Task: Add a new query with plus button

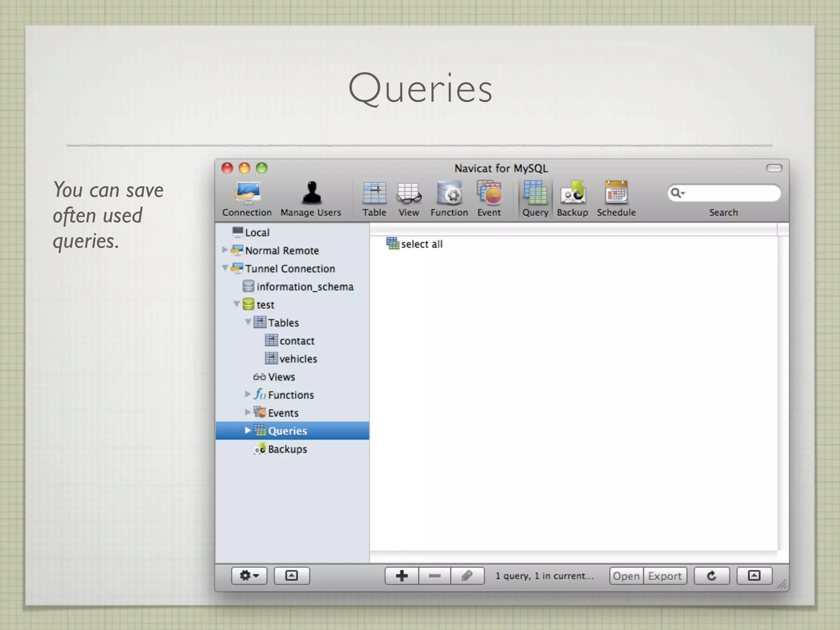Action: (402, 576)
